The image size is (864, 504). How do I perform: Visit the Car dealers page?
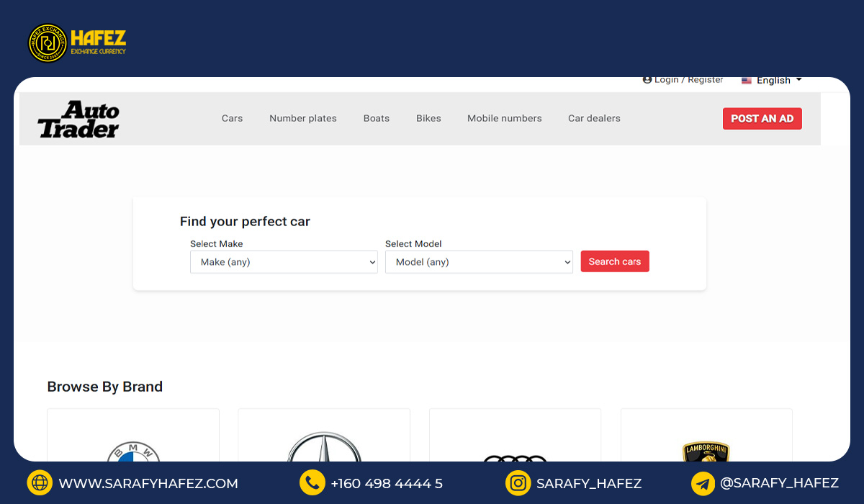594,118
